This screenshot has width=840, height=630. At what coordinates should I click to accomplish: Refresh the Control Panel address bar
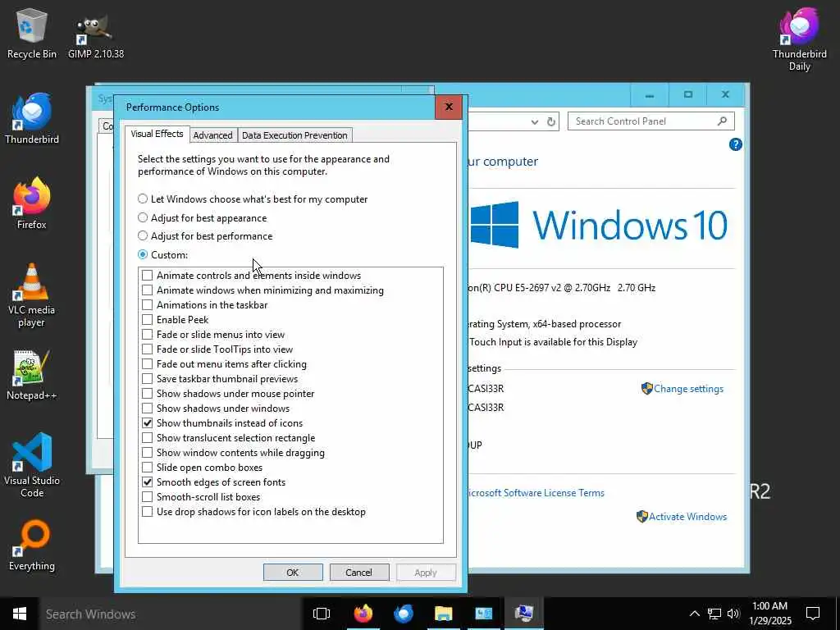[550, 121]
